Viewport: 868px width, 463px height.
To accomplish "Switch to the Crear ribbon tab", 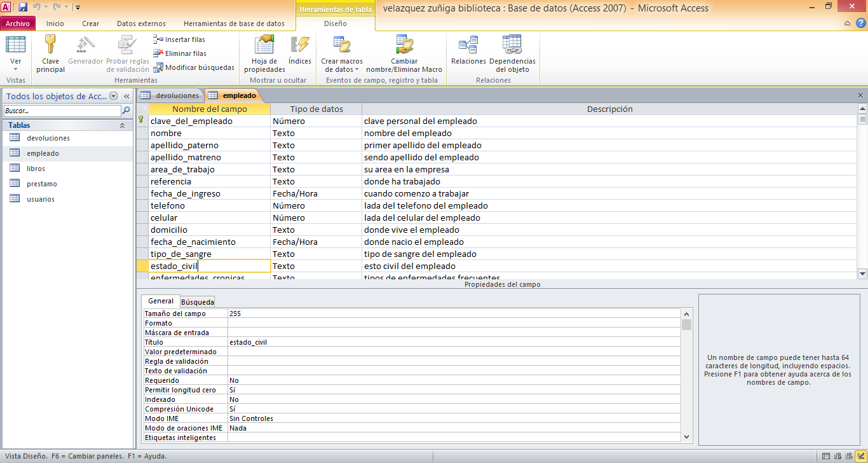I will point(91,24).
